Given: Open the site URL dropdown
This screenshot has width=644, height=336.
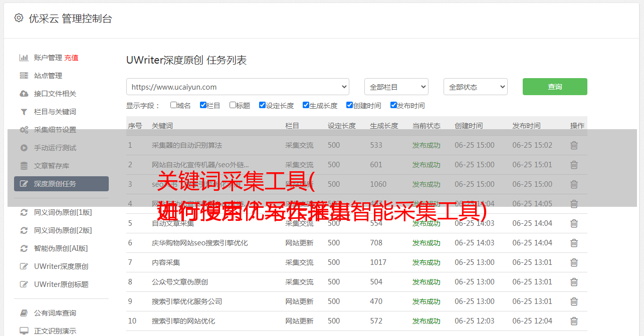Looking at the screenshot, I should [x=238, y=87].
